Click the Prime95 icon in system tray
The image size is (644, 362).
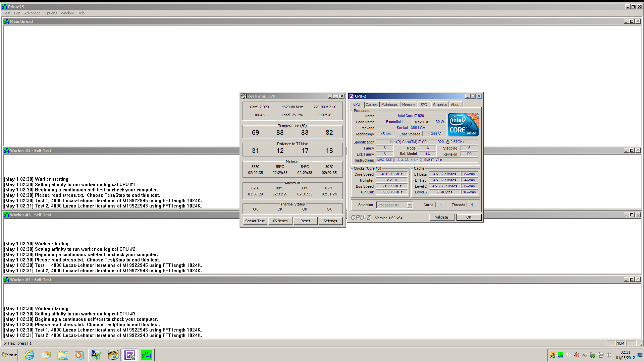(x=560, y=355)
